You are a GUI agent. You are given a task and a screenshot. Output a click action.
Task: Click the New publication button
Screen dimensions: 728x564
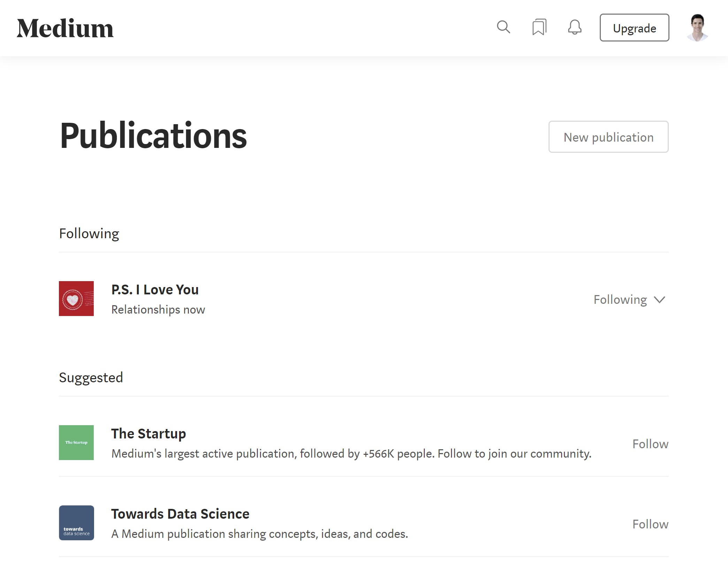(608, 137)
